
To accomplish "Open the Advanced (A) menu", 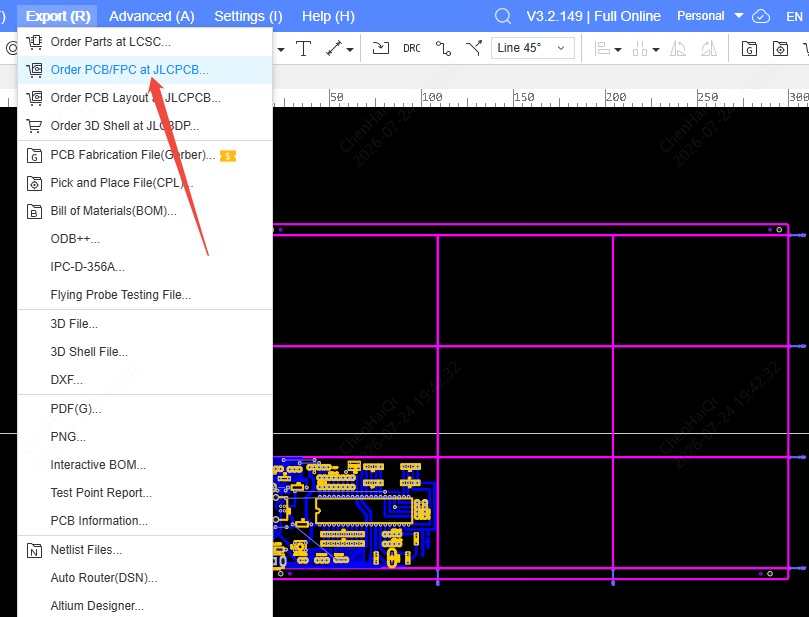I will [x=152, y=16].
